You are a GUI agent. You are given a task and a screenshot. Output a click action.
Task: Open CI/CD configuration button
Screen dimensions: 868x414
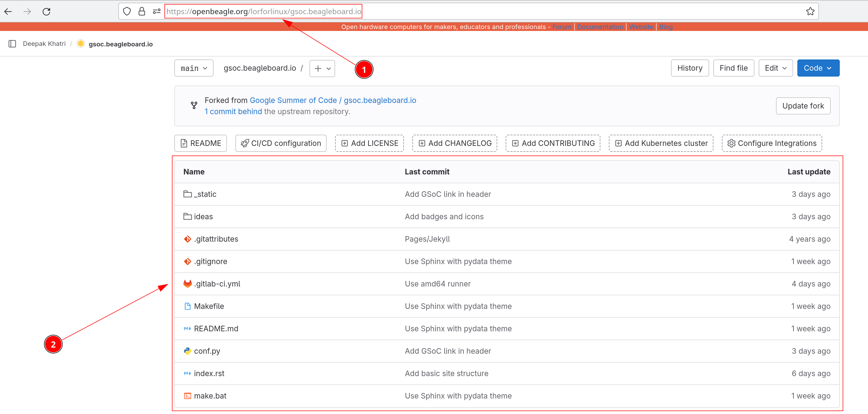click(281, 143)
